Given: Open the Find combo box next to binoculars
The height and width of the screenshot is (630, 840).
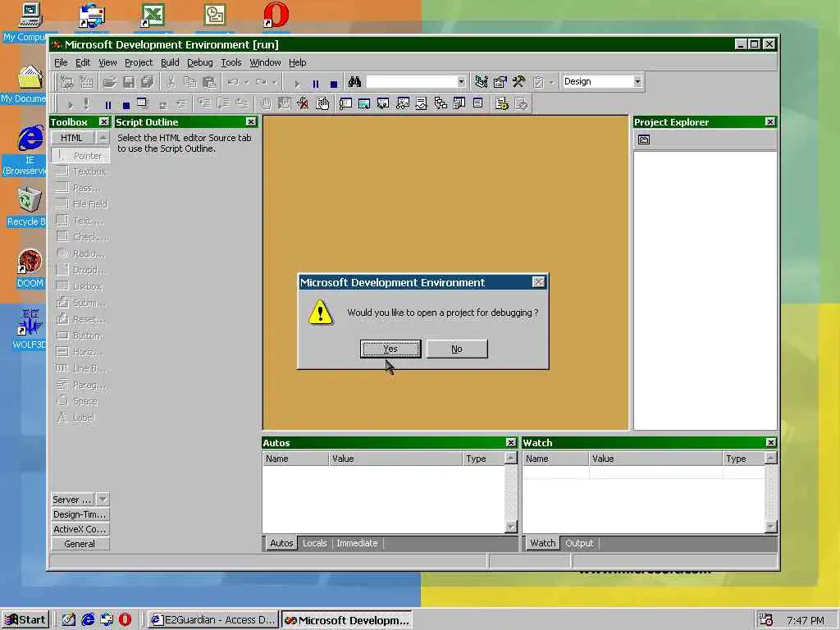Looking at the screenshot, I should [461, 82].
